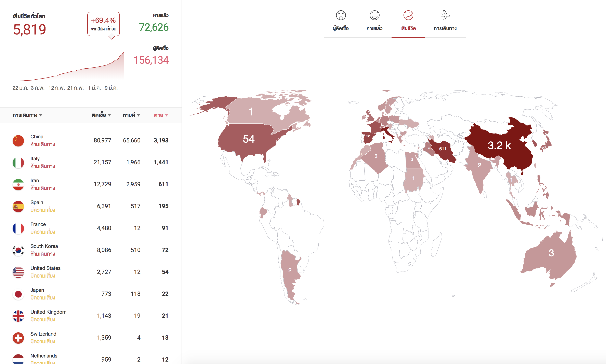
Task: Click the surprised face infected icon
Action: (341, 15)
